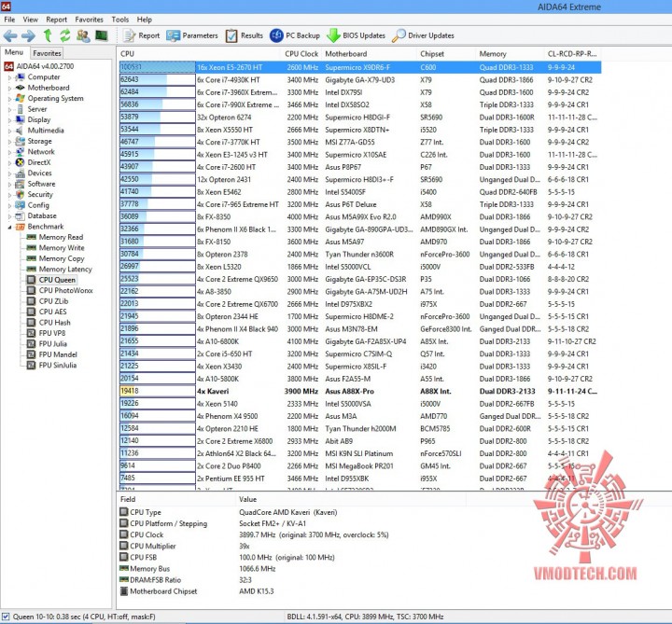Image resolution: width=672 pixels, height=624 pixels.
Task: Sort by the Motherboard column header
Action: click(x=369, y=54)
